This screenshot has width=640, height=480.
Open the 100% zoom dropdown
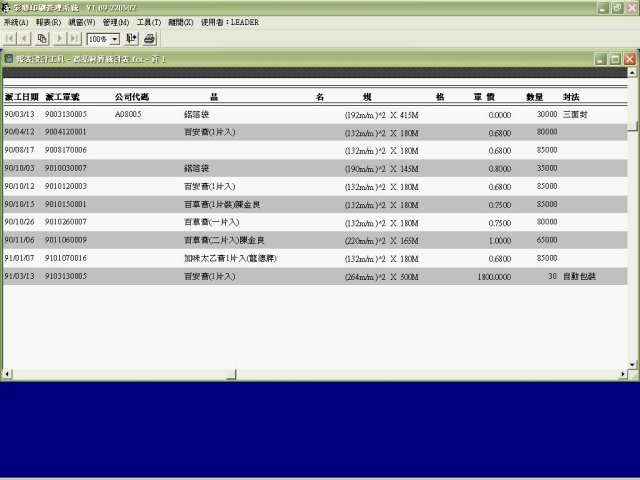(x=114, y=39)
